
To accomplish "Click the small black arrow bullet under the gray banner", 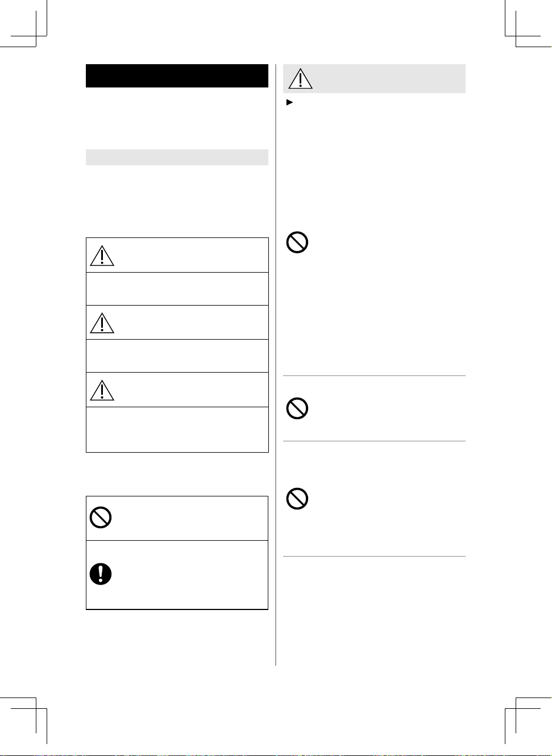I will (289, 102).
